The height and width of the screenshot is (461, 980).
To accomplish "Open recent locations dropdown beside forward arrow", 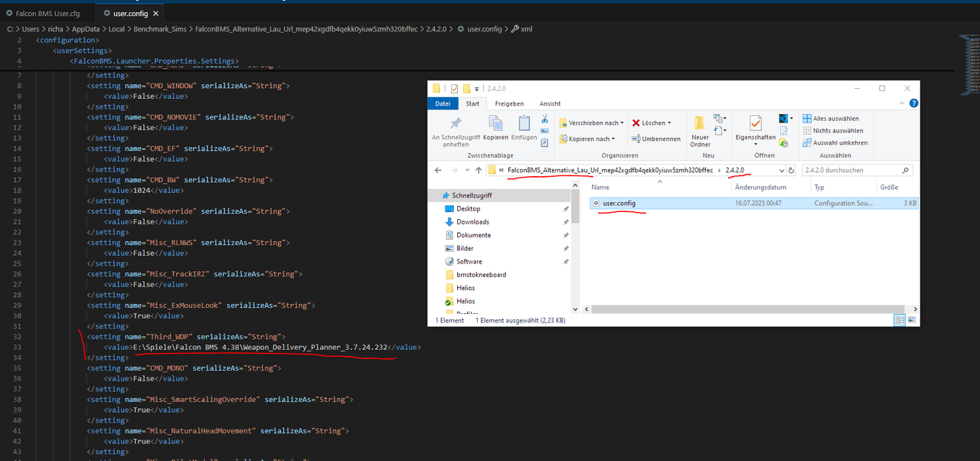I will click(x=466, y=170).
